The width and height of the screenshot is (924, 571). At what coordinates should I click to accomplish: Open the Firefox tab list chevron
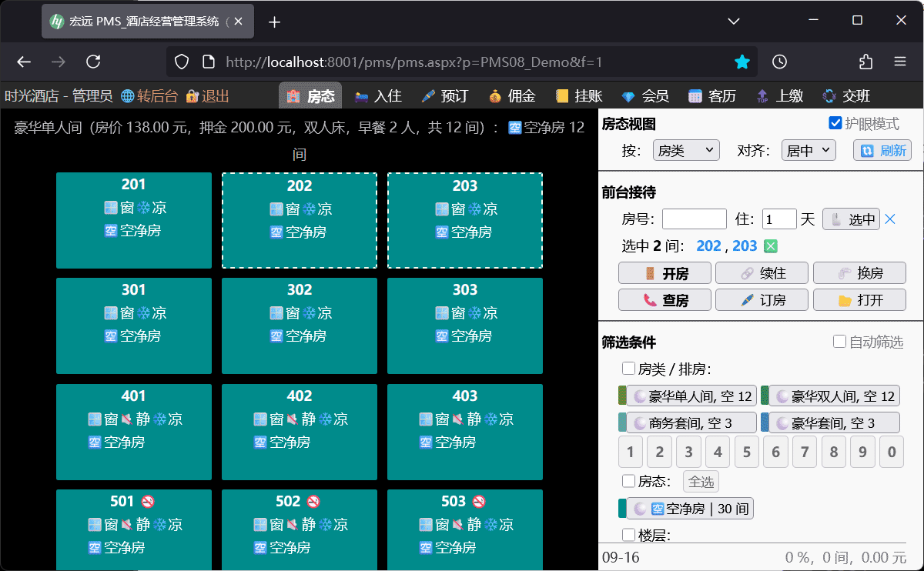click(734, 21)
